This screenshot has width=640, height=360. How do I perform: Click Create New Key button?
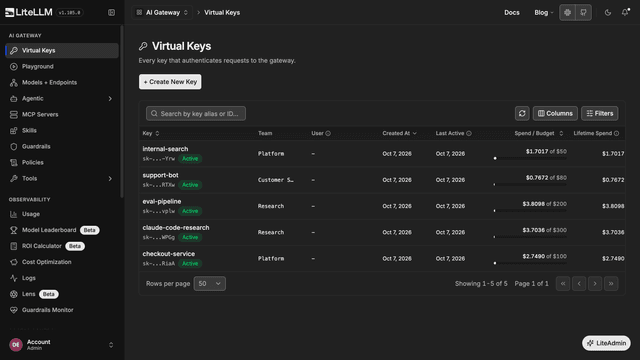170,82
